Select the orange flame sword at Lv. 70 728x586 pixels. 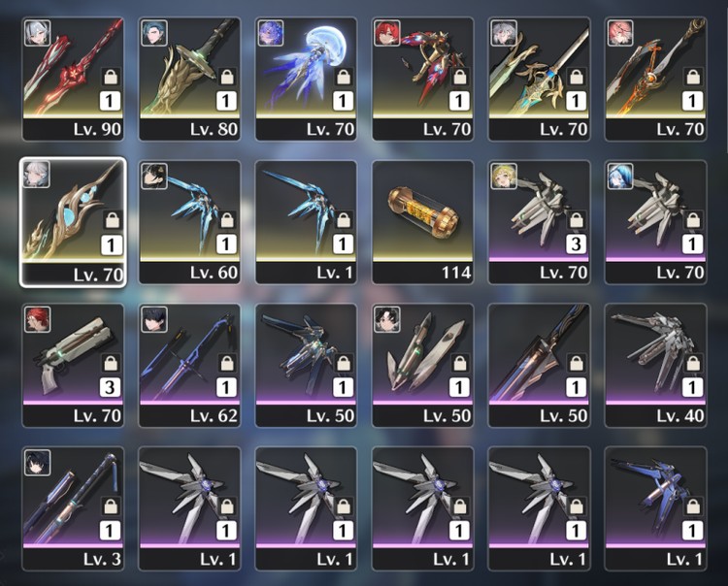pyautogui.click(x=655, y=80)
